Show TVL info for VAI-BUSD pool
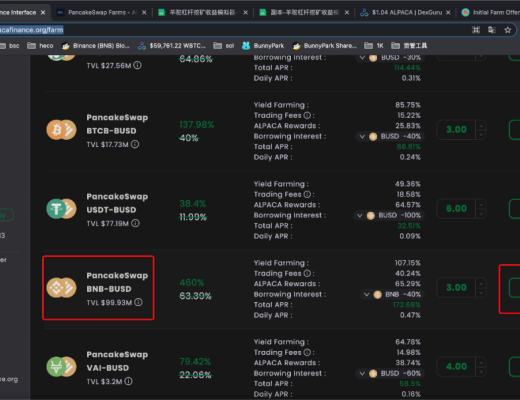 coord(128,381)
